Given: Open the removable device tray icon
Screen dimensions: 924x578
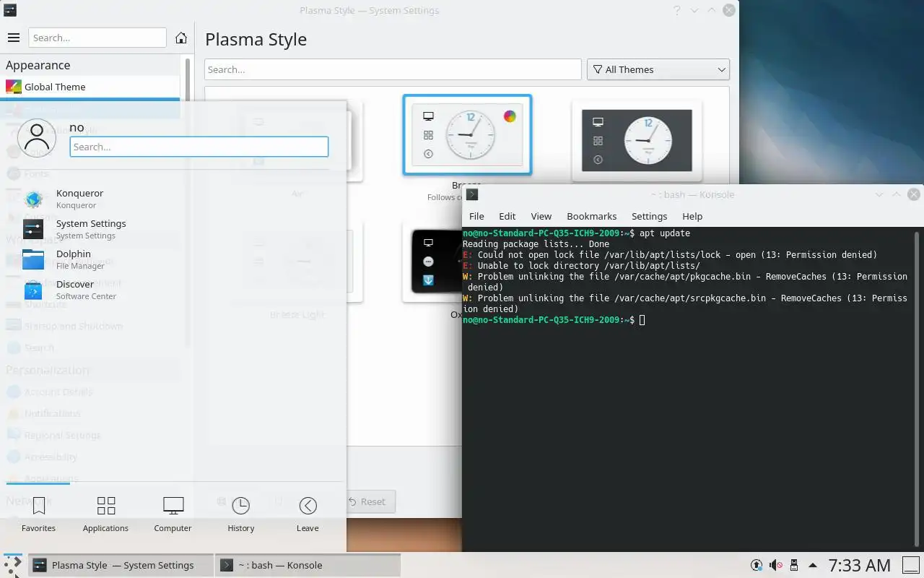Looking at the screenshot, I should coord(794,565).
